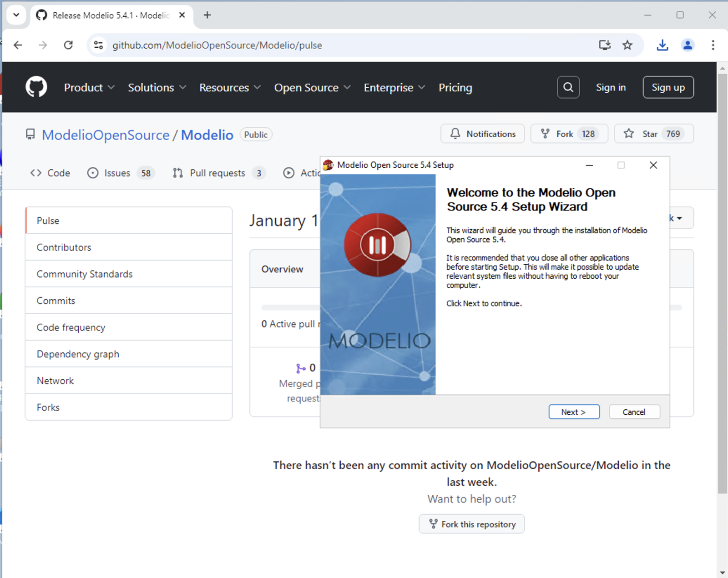Open the GitHub search magnifier
The height and width of the screenshot is (578, 728).
click(x=568, y=87)
